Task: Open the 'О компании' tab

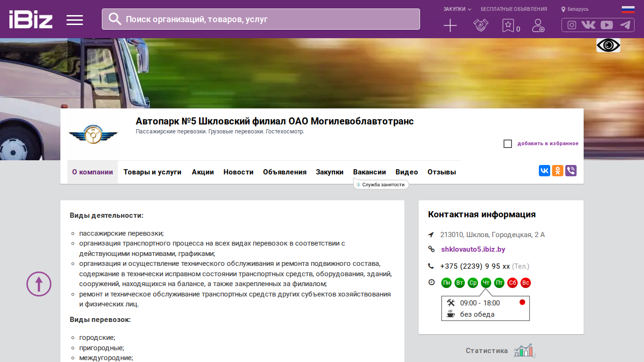Action: click(x=92, y=172)
